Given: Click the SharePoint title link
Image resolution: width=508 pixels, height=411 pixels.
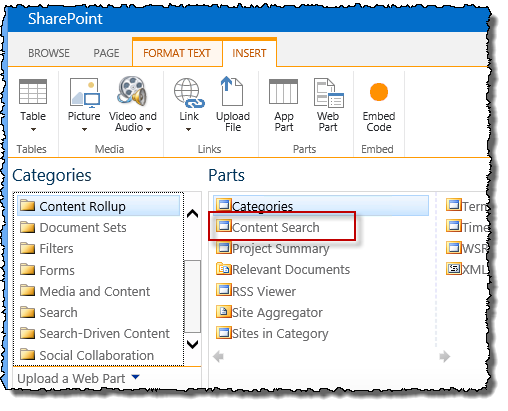Looking at the screenshot, I should 65,18.
